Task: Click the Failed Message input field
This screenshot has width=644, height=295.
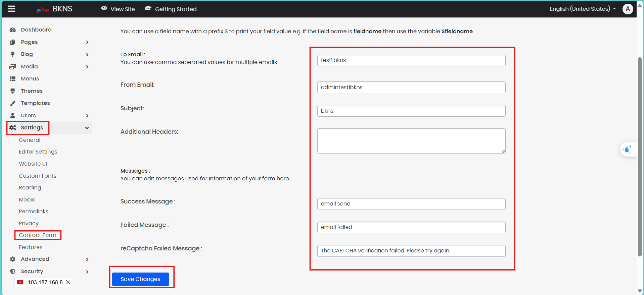Action: click(x=411, y=227)
